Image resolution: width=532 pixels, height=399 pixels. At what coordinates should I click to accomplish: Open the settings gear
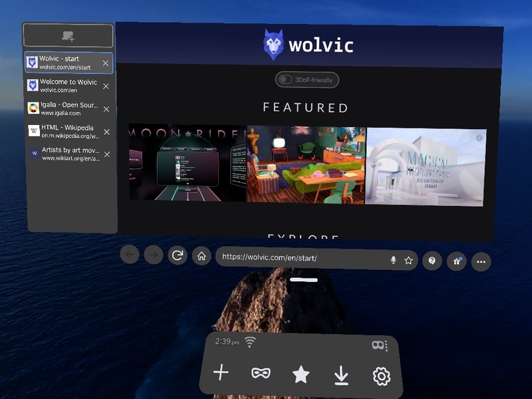coord(381,376)
